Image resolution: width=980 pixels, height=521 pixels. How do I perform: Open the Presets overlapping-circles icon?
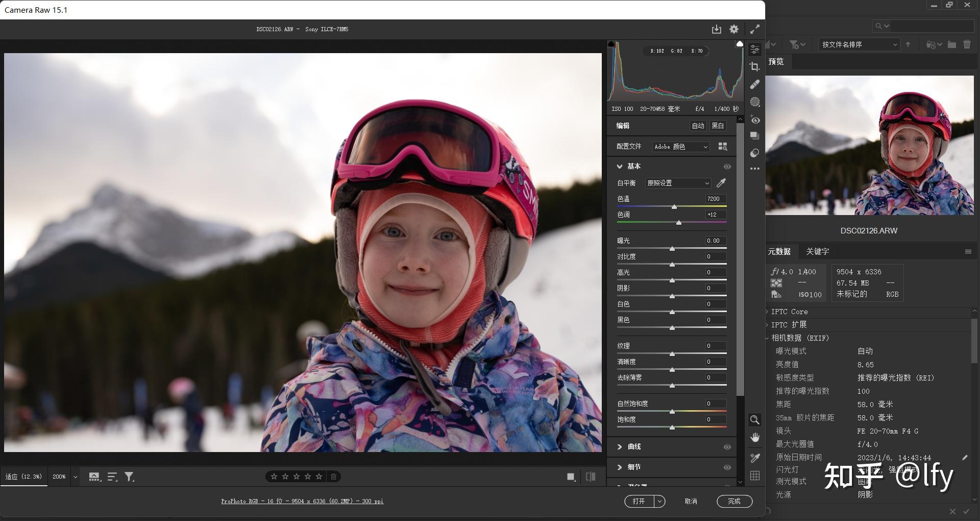click(x=755, y=153)
